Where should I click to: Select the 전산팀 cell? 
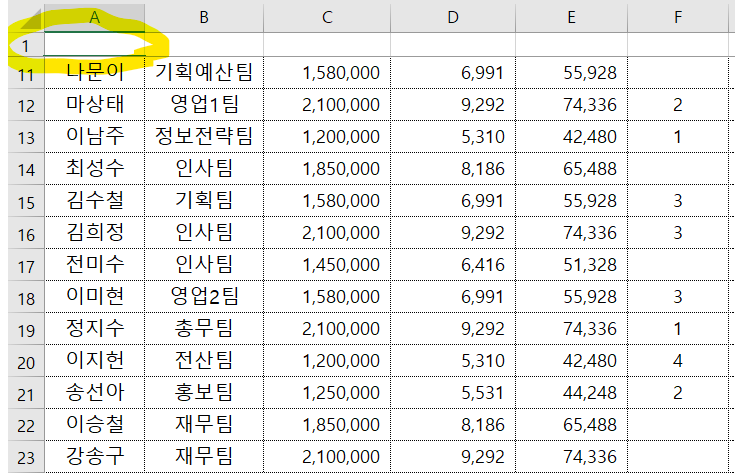point(204,360)
